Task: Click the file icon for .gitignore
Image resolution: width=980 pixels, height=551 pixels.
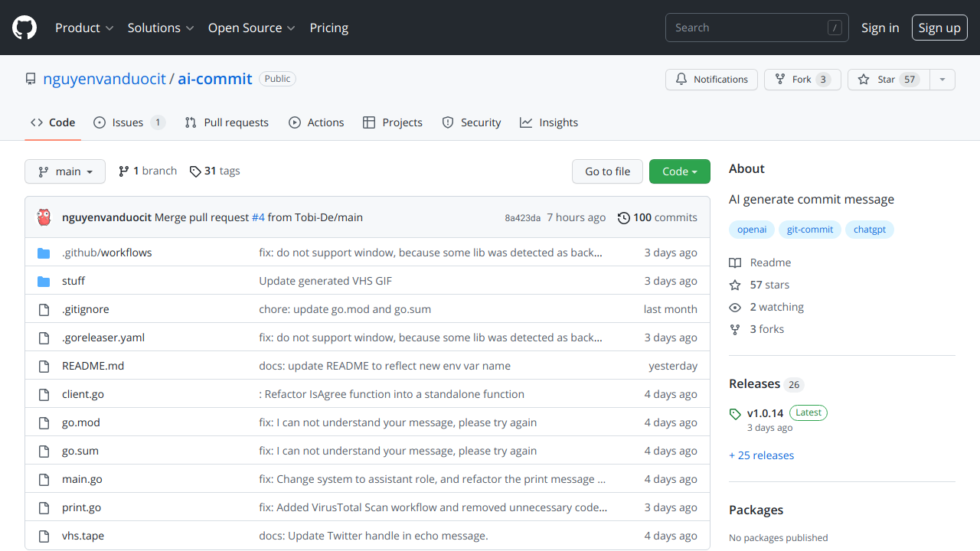Action: click(44, 309)
